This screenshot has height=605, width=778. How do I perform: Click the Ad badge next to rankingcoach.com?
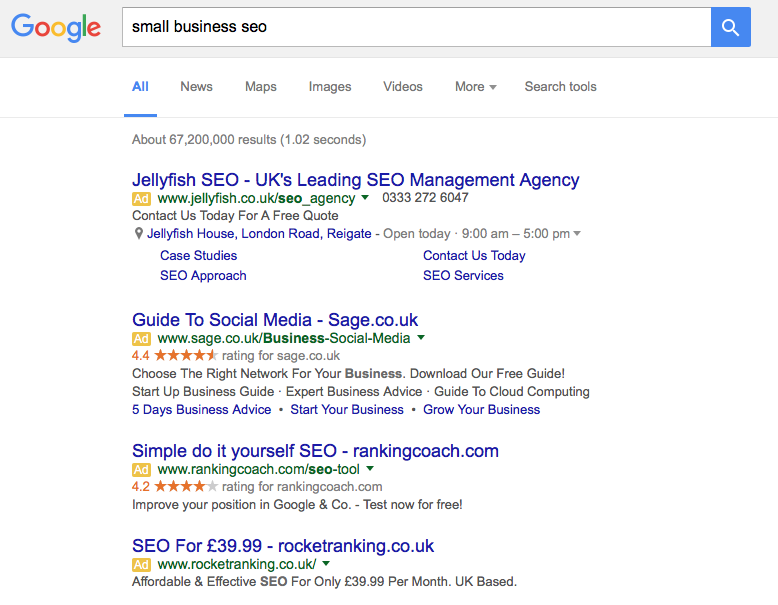[x=141, y=470]
